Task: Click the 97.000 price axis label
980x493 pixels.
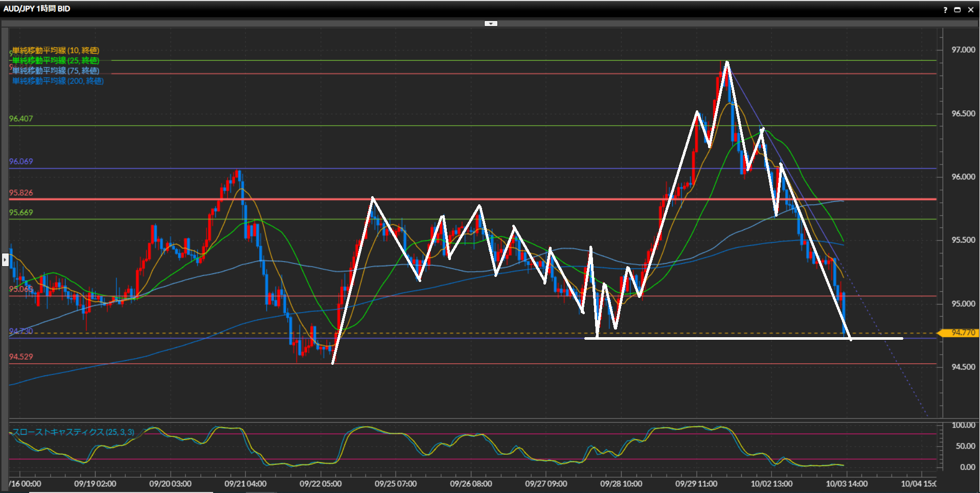Action: pos(963,50)
